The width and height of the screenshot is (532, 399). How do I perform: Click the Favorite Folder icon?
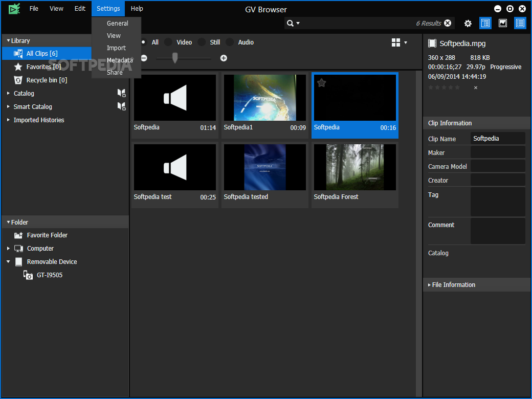pyautogui.click(x=18, y=235)
